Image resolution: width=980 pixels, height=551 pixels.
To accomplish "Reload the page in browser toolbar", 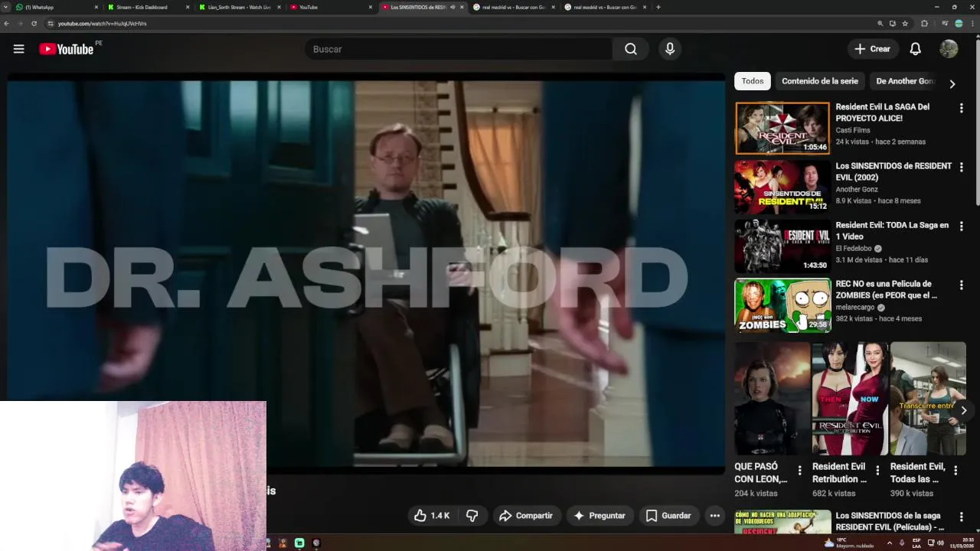I will [34, 24].
